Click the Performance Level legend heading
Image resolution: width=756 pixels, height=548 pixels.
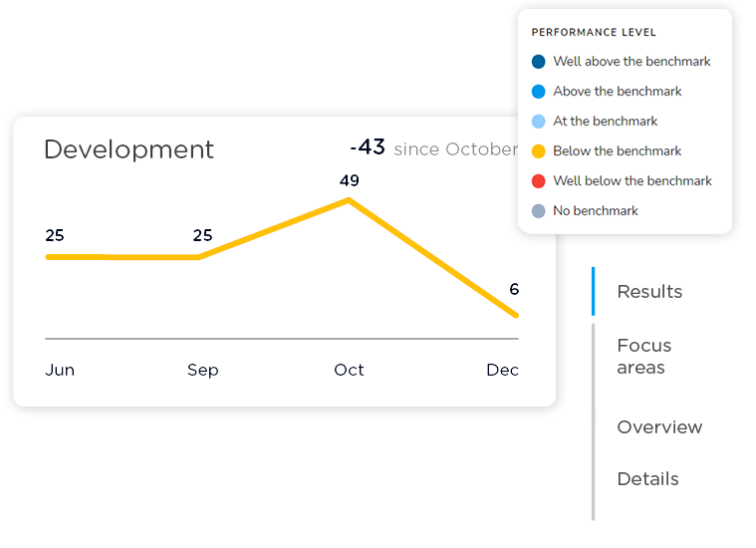(594, 33)
